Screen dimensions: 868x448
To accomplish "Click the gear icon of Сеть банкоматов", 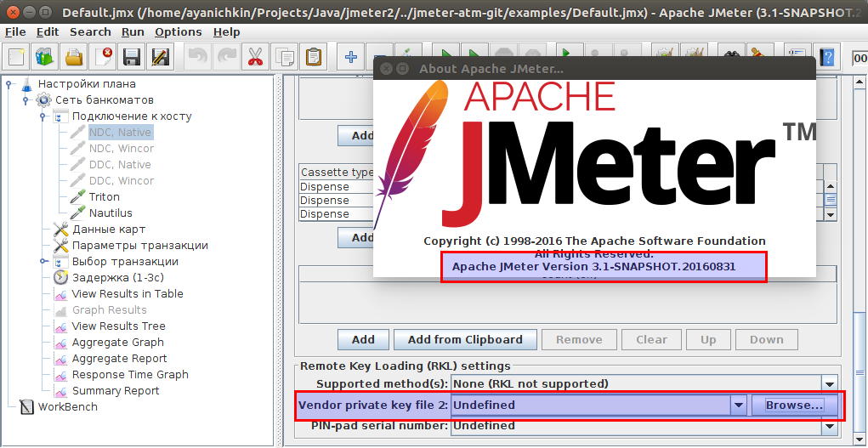I will [43, 100].
